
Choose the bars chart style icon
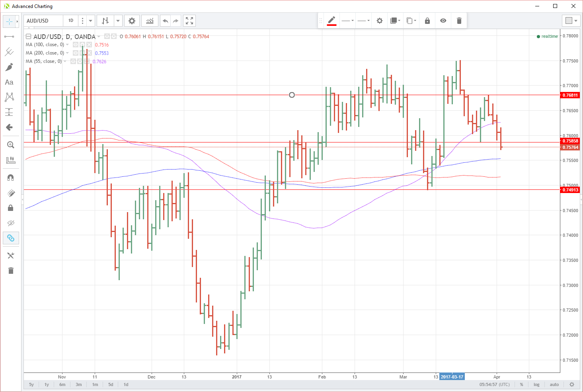pyautogui.click(x=105, y=21)
